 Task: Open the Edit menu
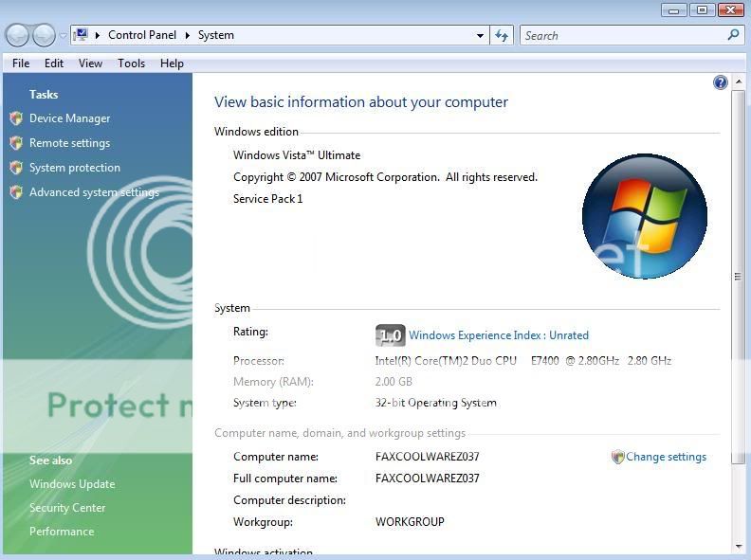54,63
